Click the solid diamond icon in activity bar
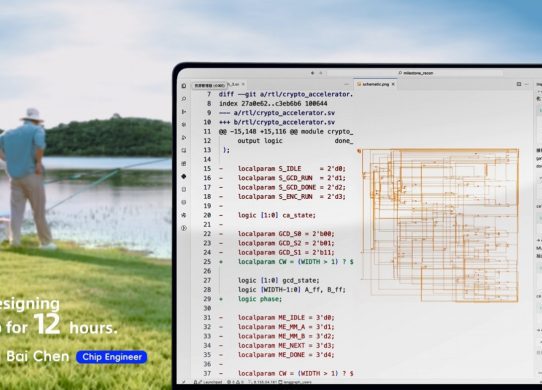Viewport: 542px width, 390px height. click(x=184, y=176)
